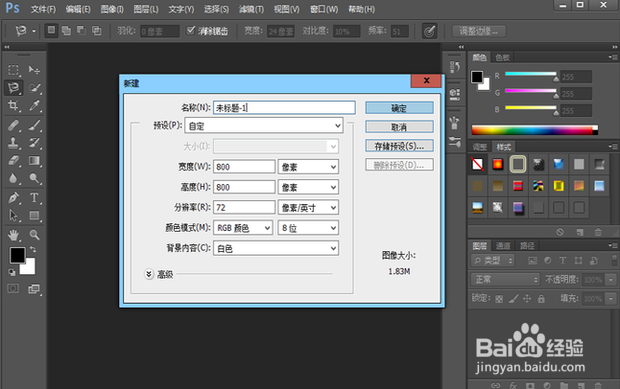Screen dimensions: 620x389
Task: Choose Intersect with Selection mode
Action: 96,30
